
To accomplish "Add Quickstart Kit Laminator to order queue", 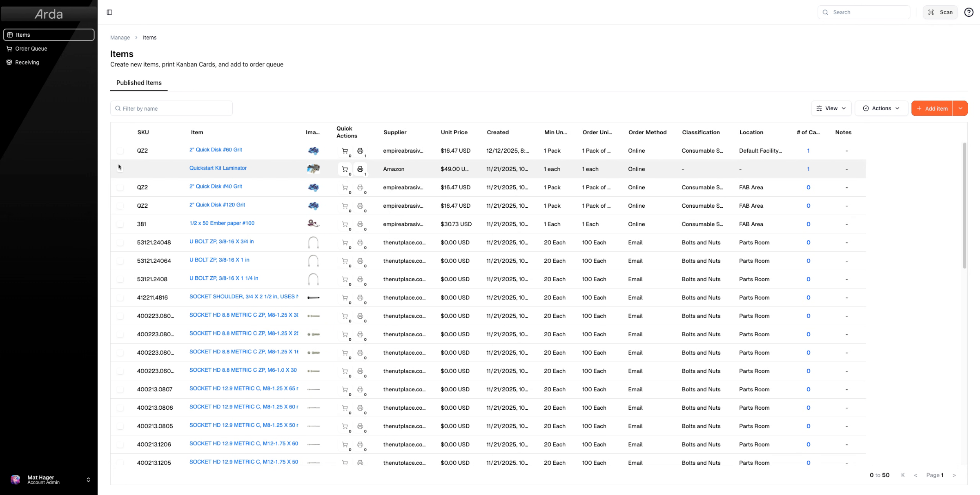I will click(345, 169).
